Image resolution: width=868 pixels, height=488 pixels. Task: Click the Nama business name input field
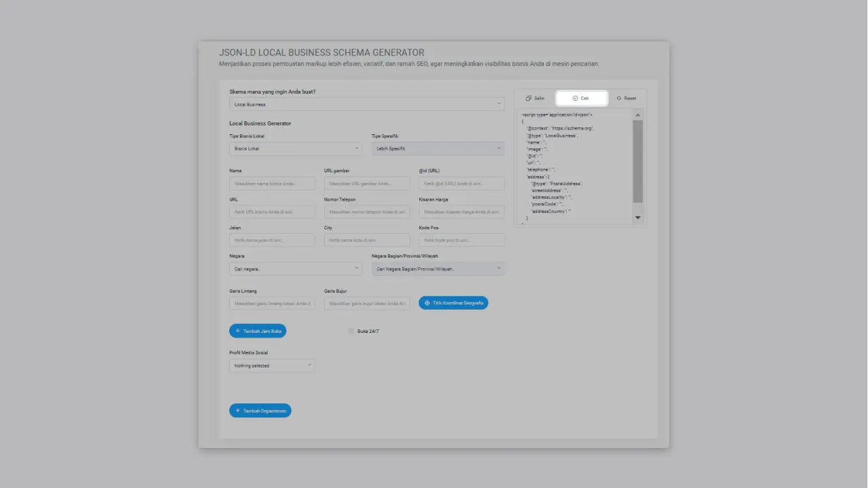click(x=271, y=183)
